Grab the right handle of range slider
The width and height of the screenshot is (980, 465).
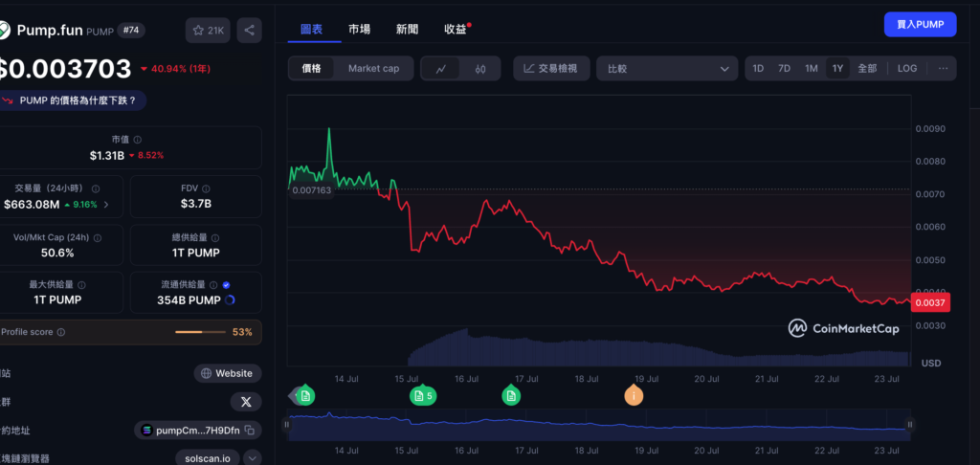pyautogui.click(x=910, y=425)
